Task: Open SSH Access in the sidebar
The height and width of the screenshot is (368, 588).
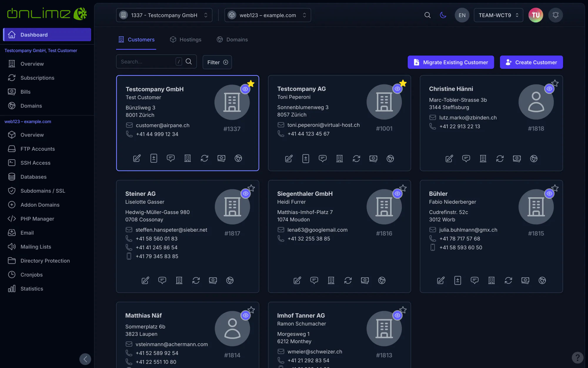Action: point(47,163)
